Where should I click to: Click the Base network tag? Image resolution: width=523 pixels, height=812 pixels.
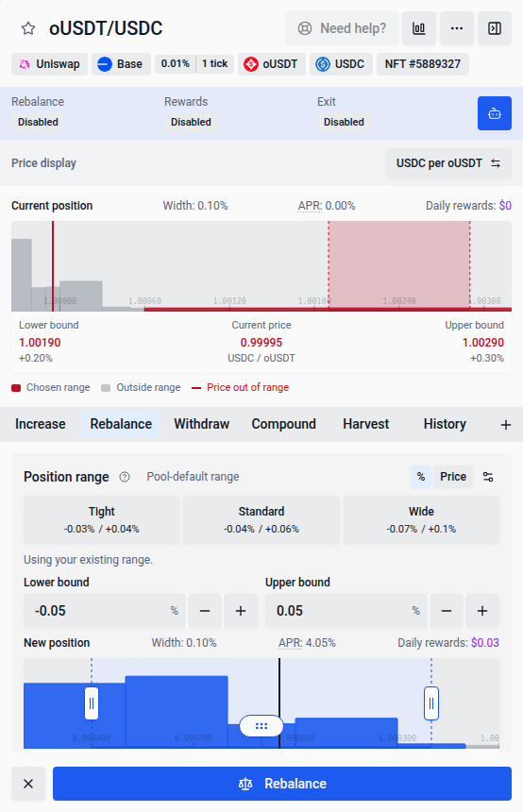point(121,64)
